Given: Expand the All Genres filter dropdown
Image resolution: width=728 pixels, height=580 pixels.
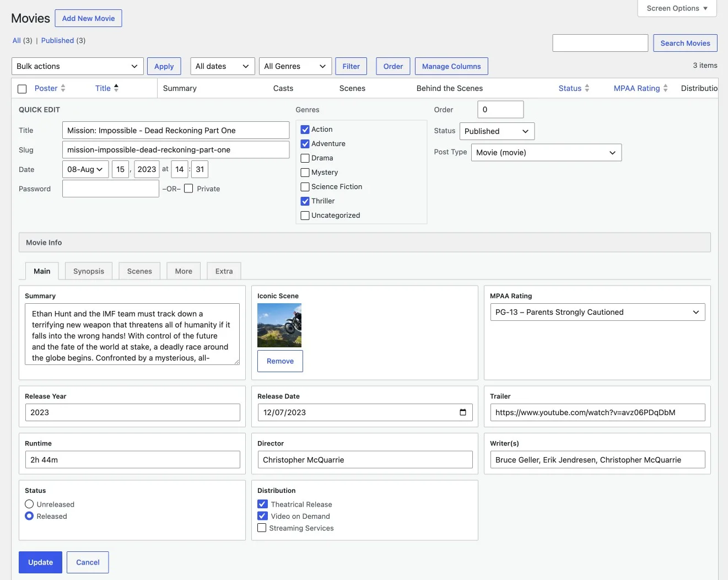Looking at the screenshot, I should [x=295, y=66].
